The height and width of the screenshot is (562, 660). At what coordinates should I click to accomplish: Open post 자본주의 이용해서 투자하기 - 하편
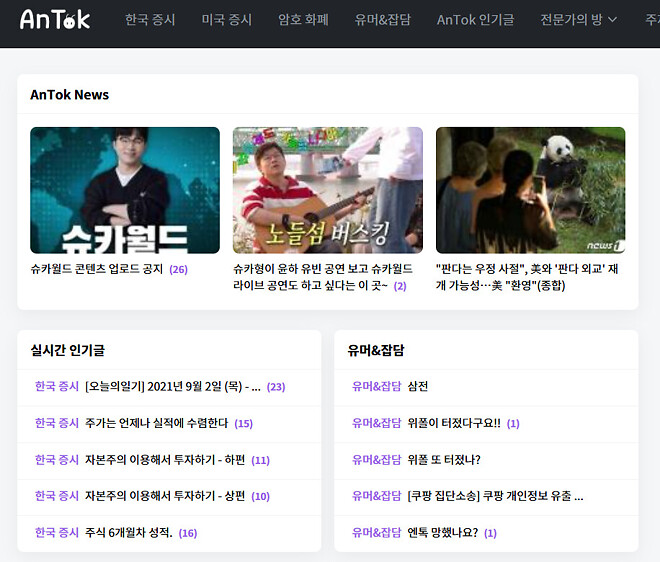click(165, 460)
